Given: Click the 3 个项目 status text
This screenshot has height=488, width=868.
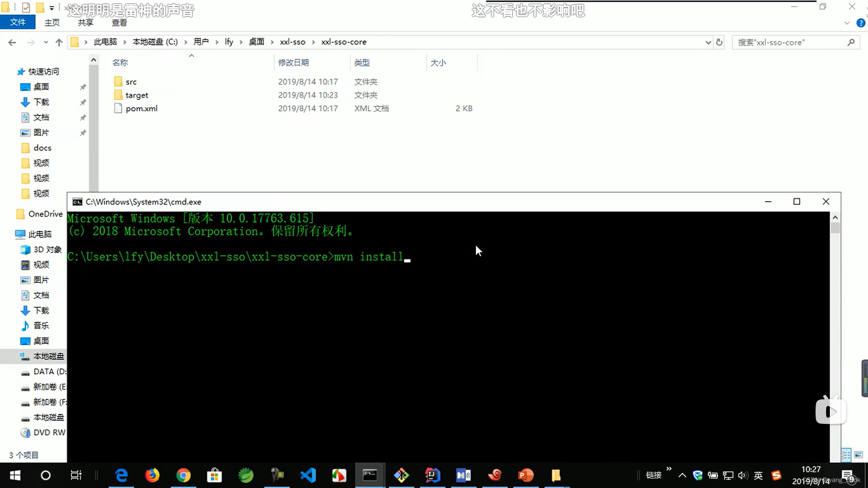Looking at the screenshot, I should coord(24,455).
